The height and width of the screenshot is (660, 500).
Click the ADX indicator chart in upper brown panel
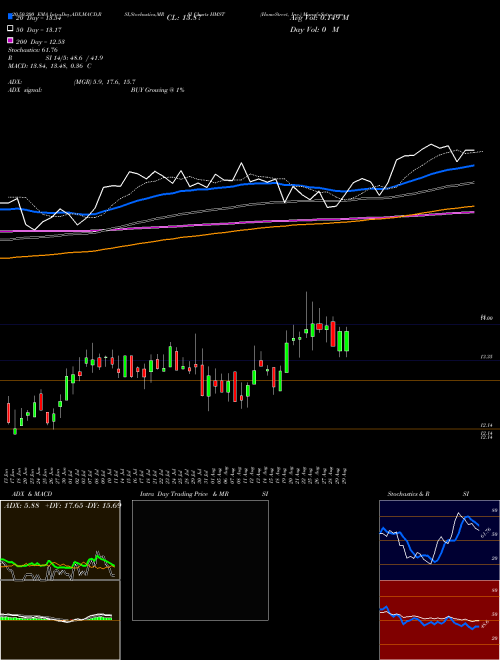click(x=60, y=540)
